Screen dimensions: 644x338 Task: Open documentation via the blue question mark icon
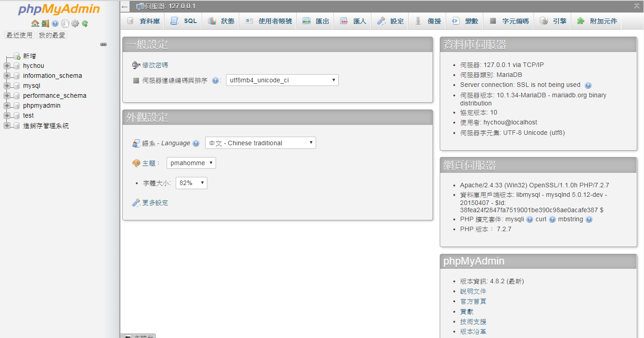point(55,24)
